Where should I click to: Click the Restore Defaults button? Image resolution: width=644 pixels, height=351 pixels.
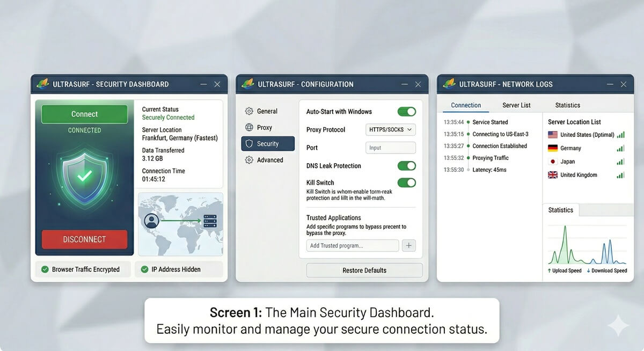coord(364,270)
